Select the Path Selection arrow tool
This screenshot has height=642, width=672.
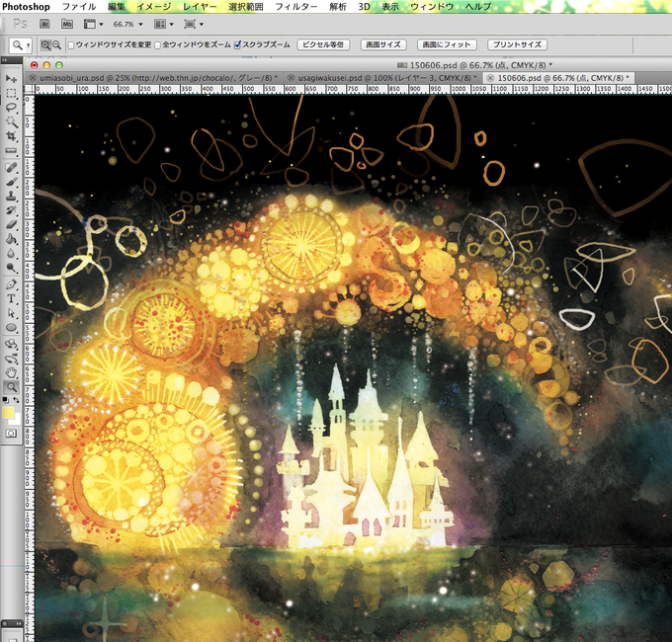pos(11,313)
